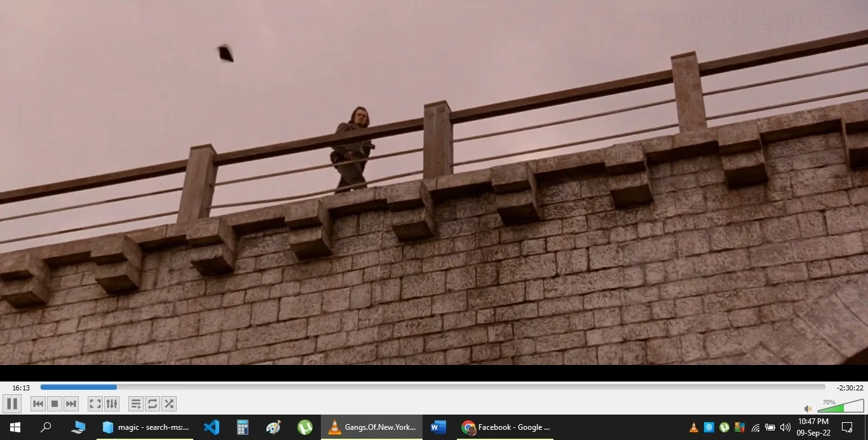Open uTorrent from taskbar
This screenshot has height=440, width=868.
click(x=304, y=427)
